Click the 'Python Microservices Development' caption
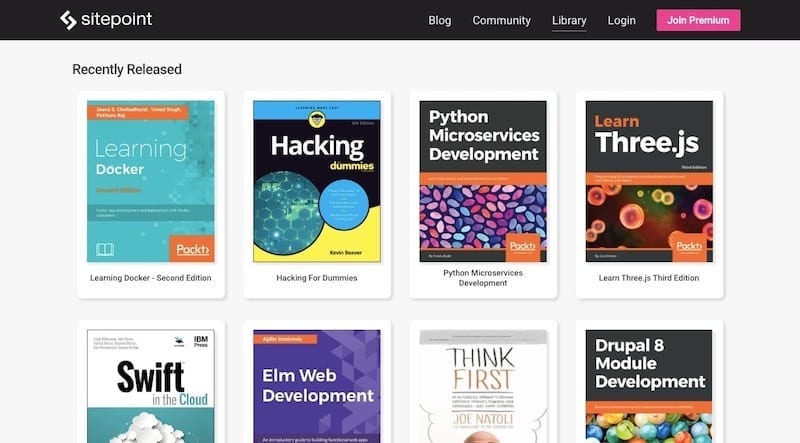This screenshot has height=443, width=800. pos(483,278)
